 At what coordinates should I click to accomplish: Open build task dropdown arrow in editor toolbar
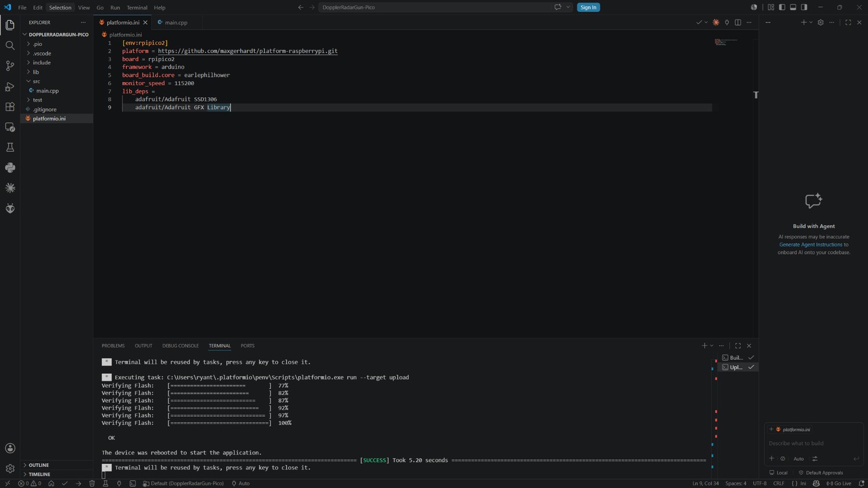tap(706, 23)
